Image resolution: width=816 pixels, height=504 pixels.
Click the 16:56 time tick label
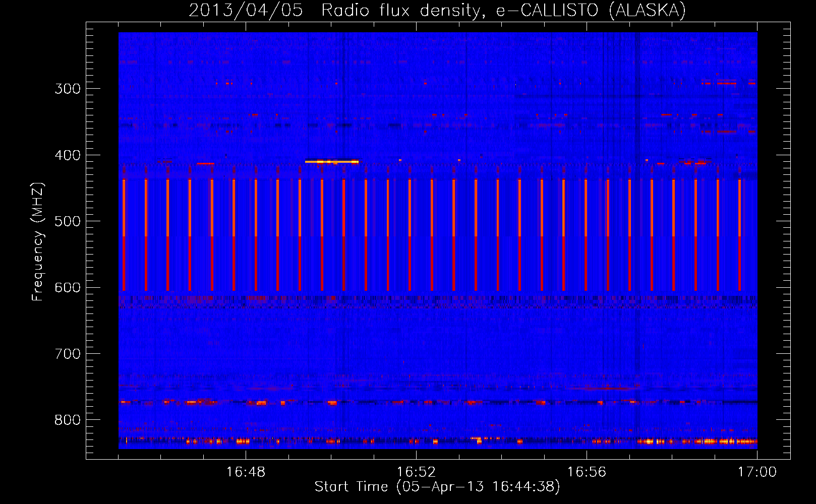pyautogui.click(x=587, y=472)
